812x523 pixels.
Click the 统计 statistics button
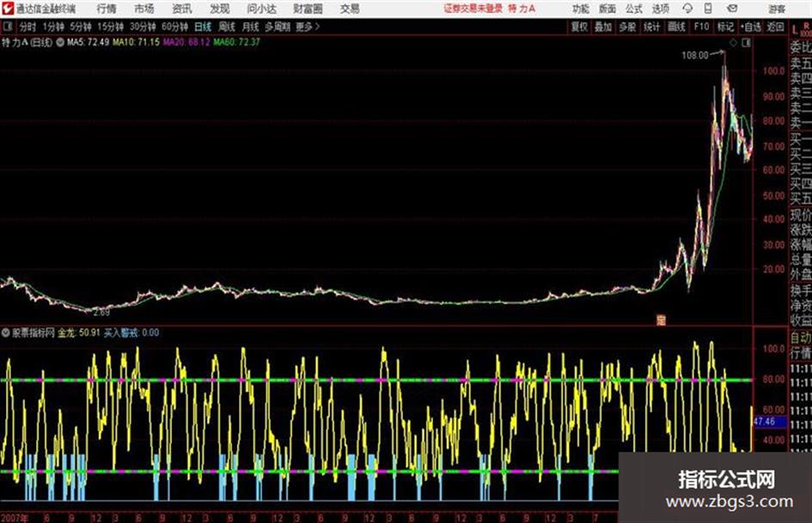[651, 27]
